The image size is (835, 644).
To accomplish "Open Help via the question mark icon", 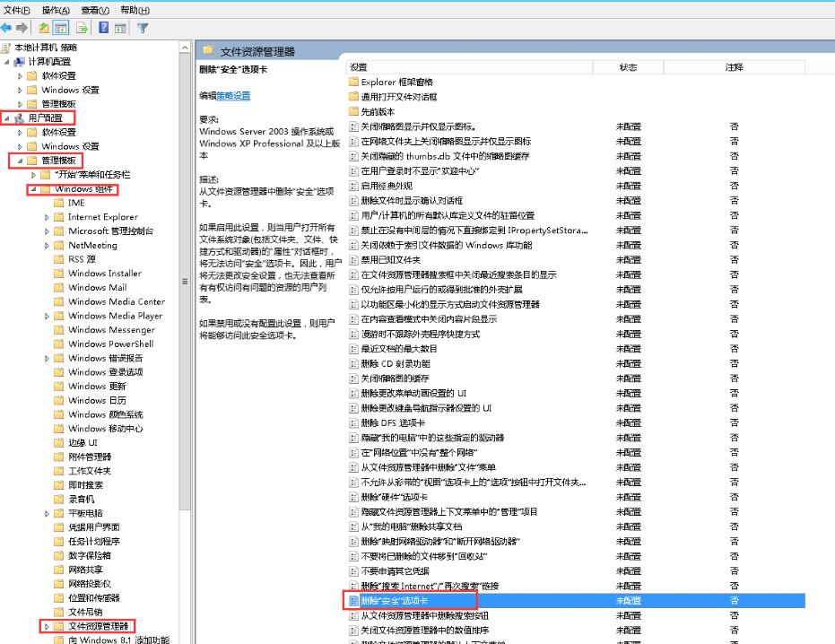I will [x=104, y=28].
